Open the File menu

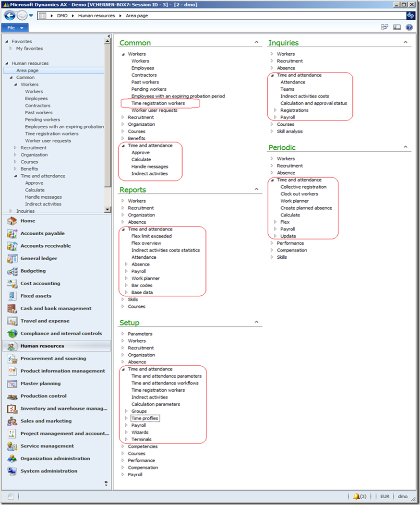pyautogui.click(x=15, y=28)
